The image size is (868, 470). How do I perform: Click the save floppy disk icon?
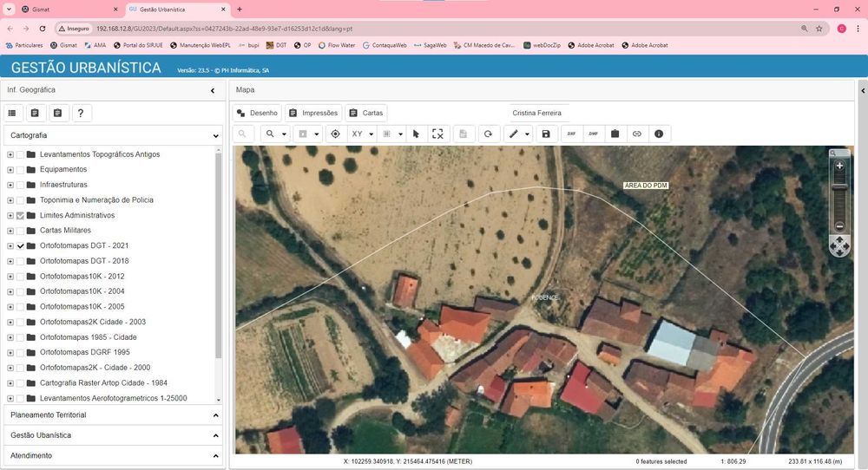click(x=546, y=134)
